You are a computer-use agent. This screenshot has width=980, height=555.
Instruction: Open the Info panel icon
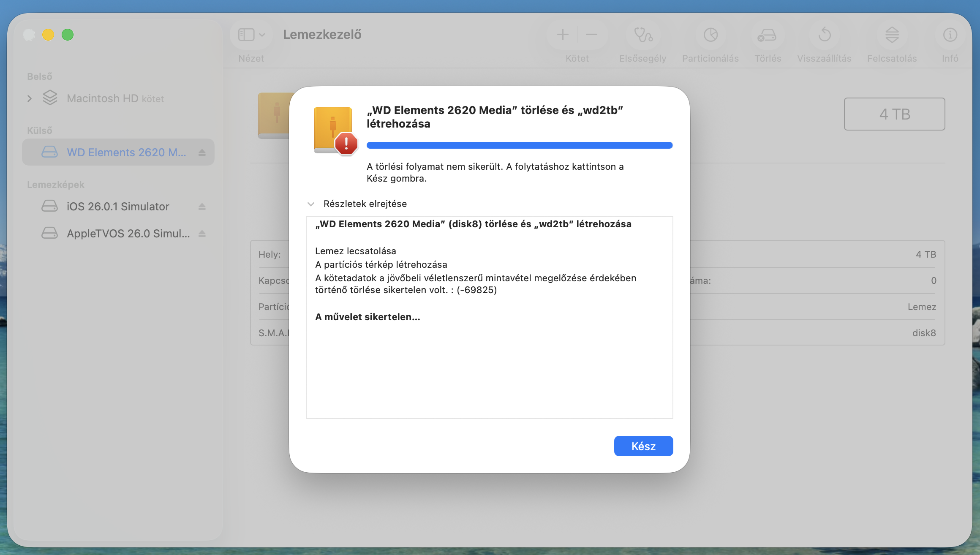click(x=950, y=35)
